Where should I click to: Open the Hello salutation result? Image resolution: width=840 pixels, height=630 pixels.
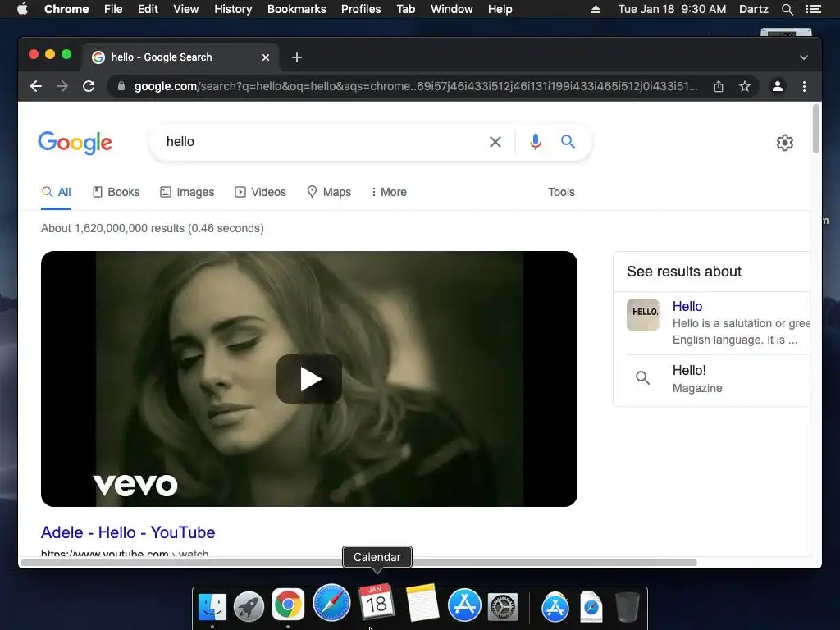coord(687,307)
